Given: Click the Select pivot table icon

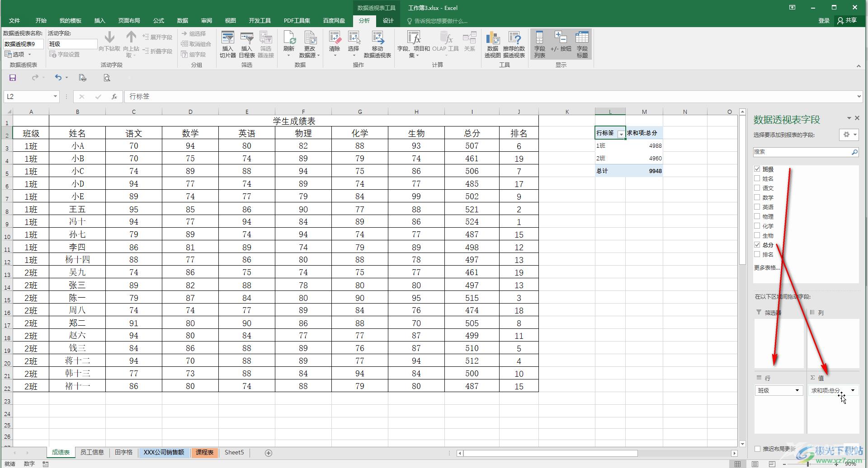Looking at the screenshot, I should click(354, 44).
